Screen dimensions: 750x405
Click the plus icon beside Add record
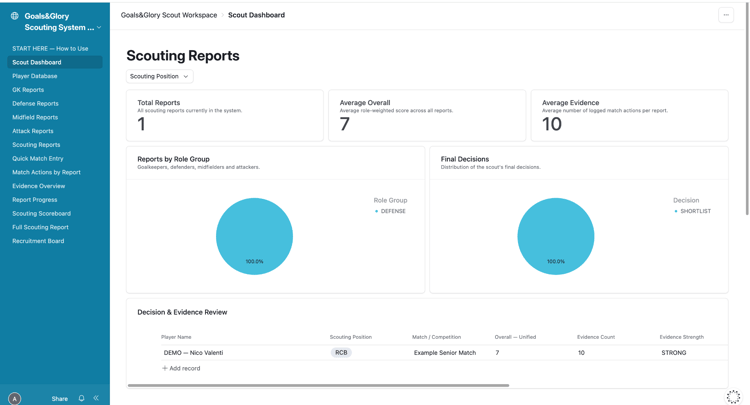click(x=165, y=368)
